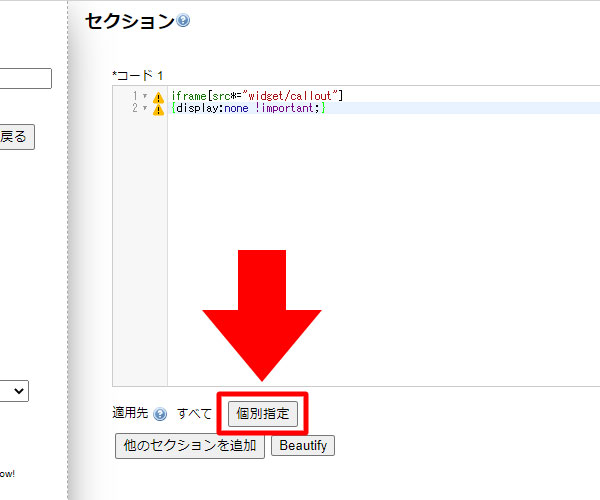Collapse the fold arrow at line 1

[x=145, y=95]
